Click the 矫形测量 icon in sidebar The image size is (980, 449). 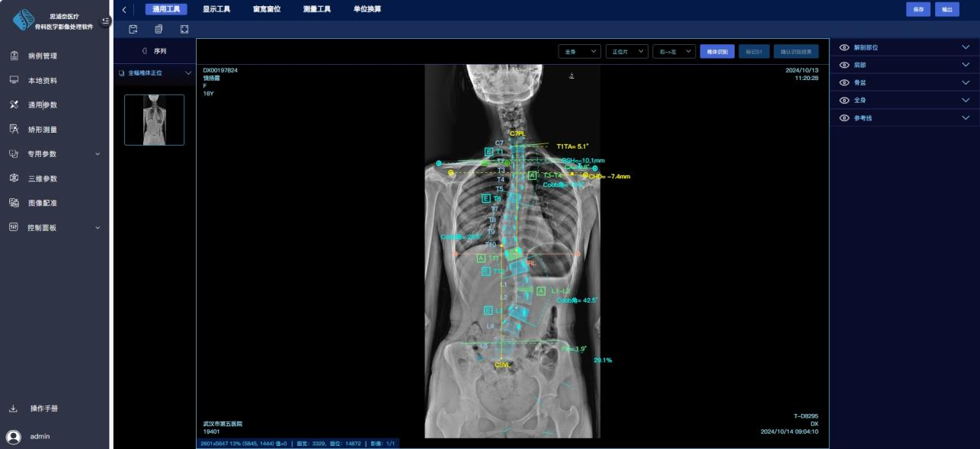coord(14,129)
